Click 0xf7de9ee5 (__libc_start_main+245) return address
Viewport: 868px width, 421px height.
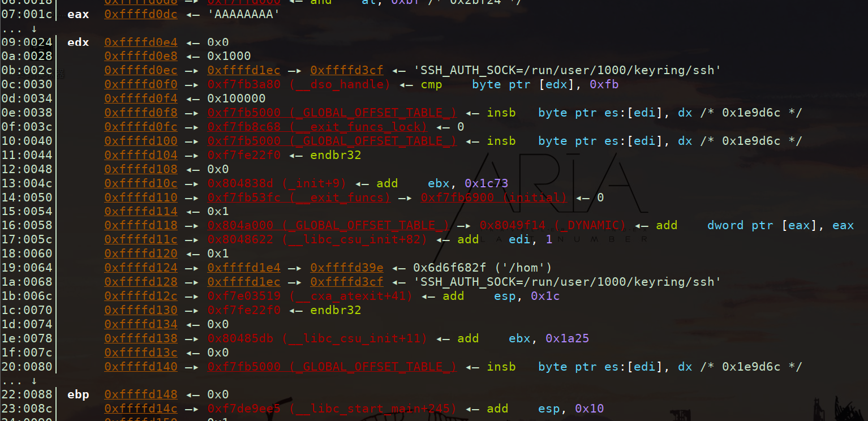332,409
